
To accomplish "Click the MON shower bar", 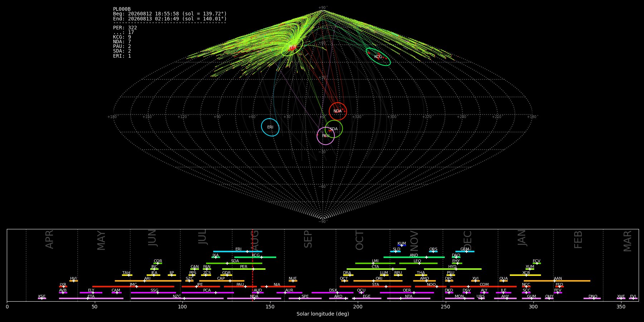I will [460, 298].
